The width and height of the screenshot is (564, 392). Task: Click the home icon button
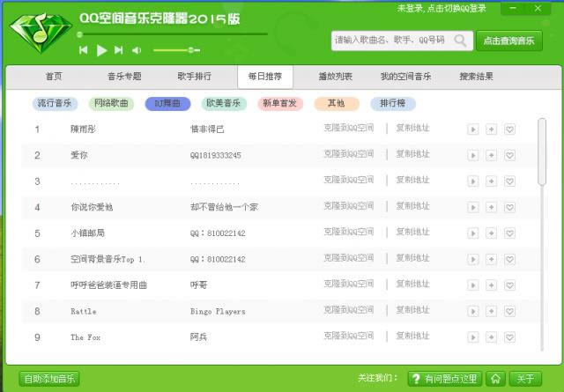tap(495, 379)
